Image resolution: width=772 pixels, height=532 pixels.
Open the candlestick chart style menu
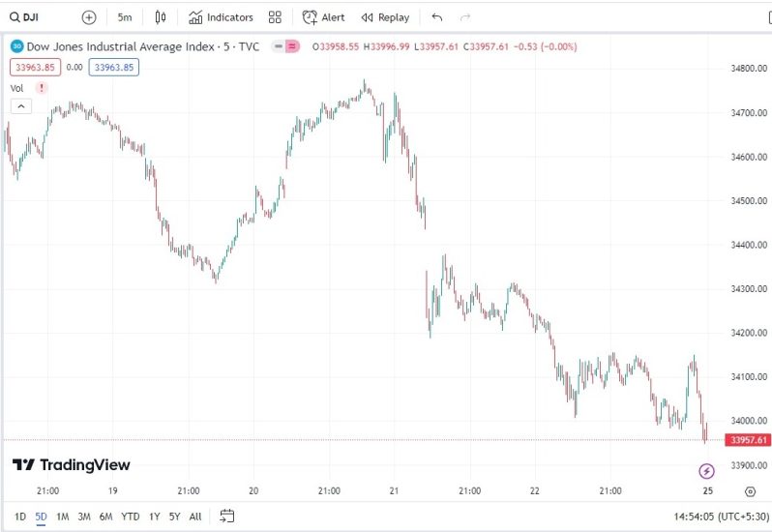161,16
